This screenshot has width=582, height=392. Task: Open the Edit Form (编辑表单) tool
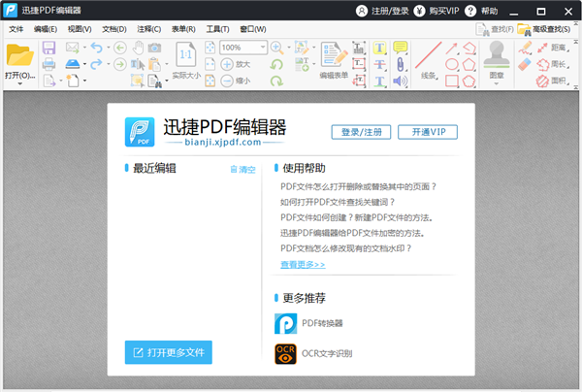(334, 61)
